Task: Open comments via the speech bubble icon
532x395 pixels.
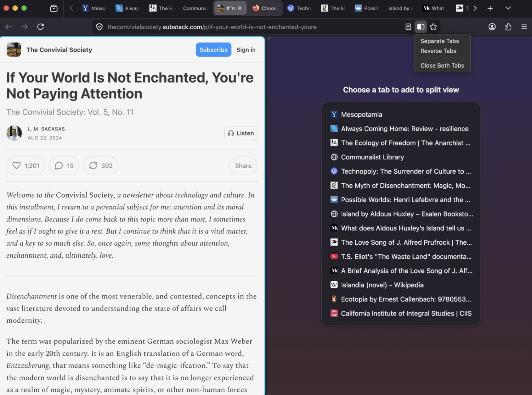Action: click(64, 166)
